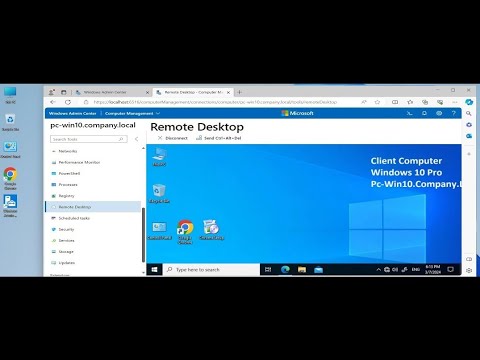Click remote Windows Start button
The width and height of the screenshot is (480, 360).
154,270
